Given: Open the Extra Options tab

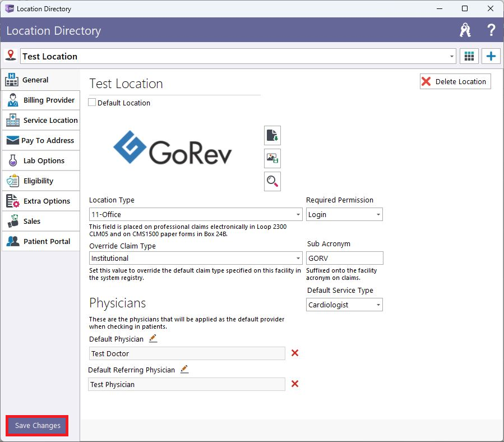Looking at the screenshot, I should [x=41, y=201].
